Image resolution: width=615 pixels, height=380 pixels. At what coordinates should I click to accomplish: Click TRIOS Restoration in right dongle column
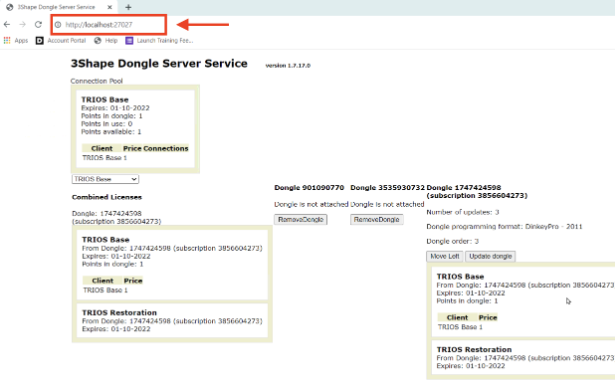tap(474, 349)
